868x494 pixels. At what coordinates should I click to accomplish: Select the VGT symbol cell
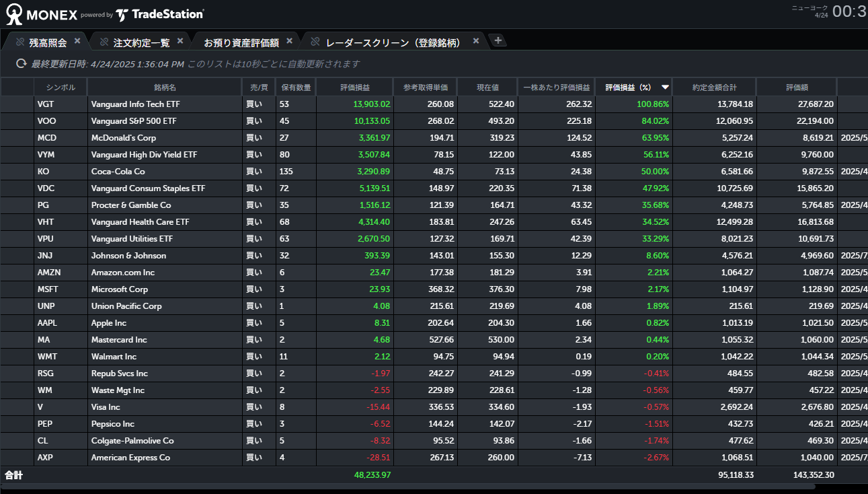click(61, 104)
